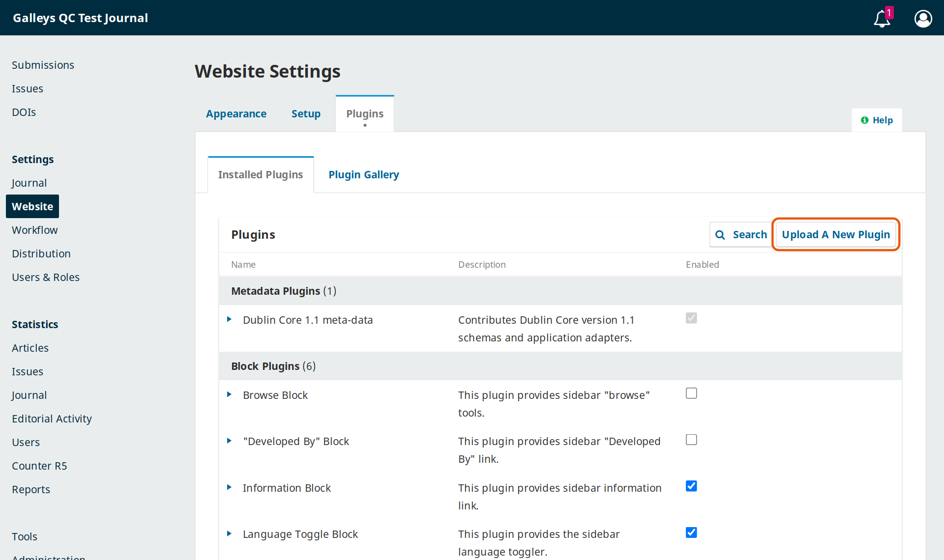Select Website in the Settings menu
This screenshot has width=944, height=560.
tap(32, 206)
